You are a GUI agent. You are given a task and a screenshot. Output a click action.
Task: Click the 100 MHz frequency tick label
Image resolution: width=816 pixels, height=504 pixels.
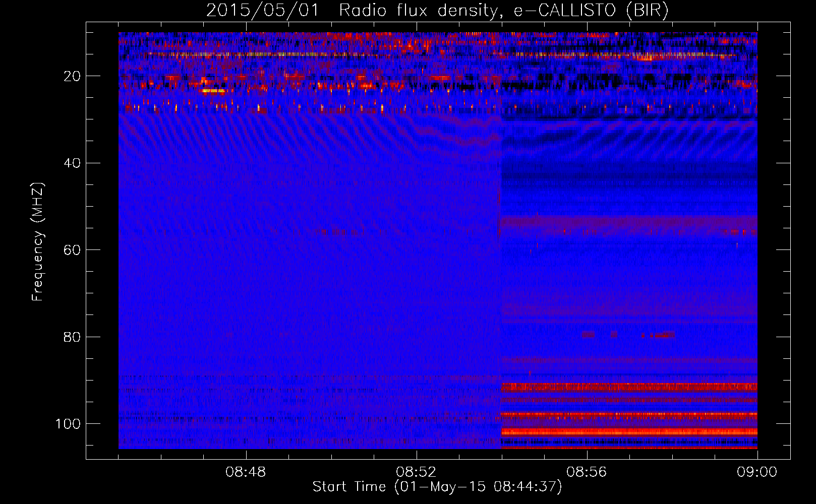click(68, 424)
